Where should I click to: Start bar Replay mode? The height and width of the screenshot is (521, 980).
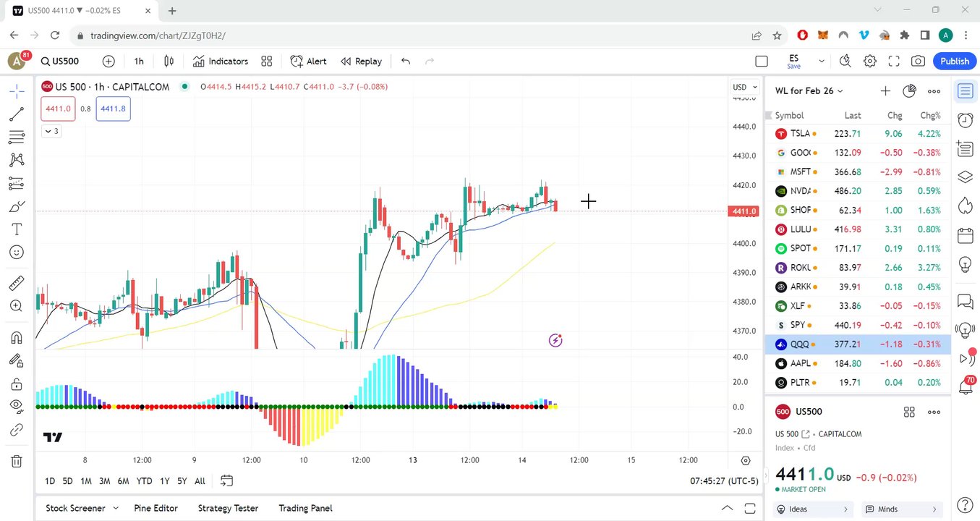[362, 62]
